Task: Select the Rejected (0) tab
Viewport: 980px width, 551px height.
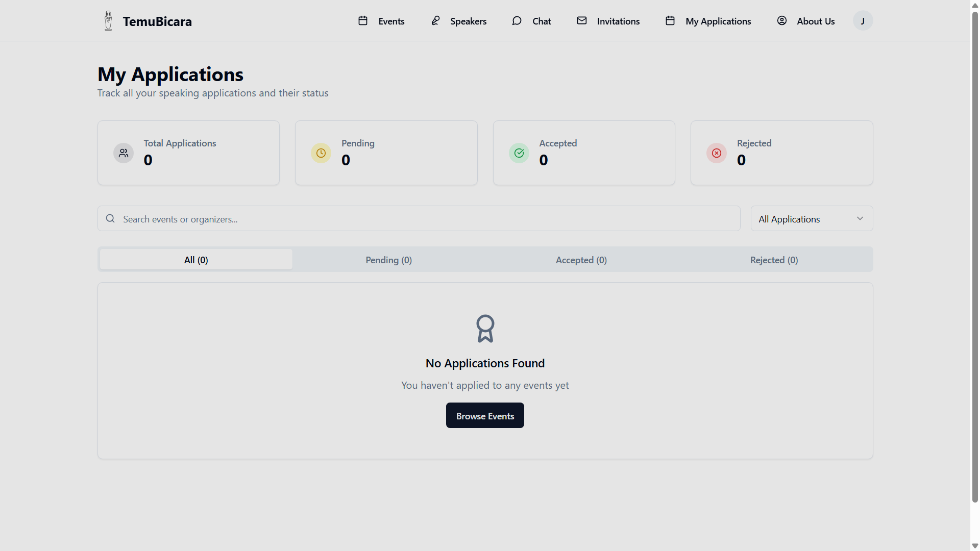Action: click(774, 260)
